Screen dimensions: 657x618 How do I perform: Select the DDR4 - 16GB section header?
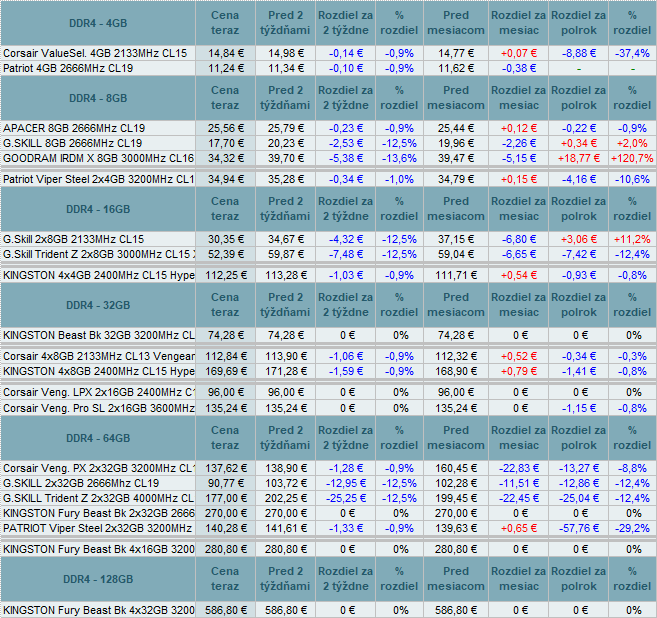(x=98, y=209)
